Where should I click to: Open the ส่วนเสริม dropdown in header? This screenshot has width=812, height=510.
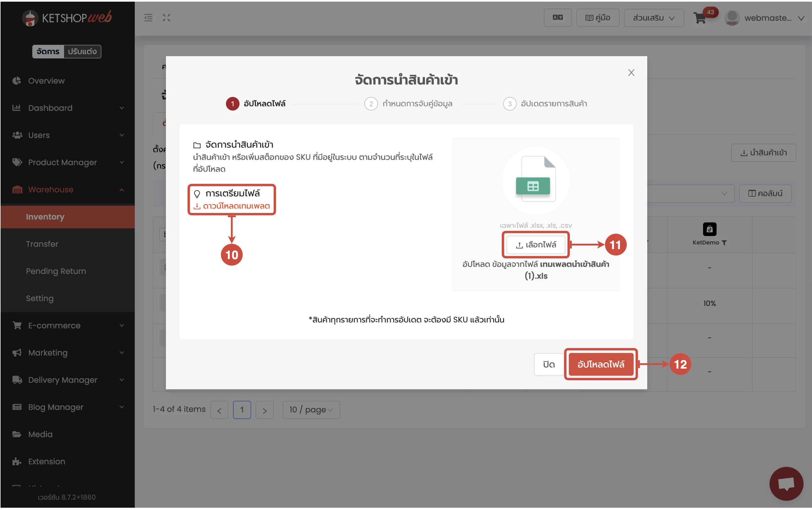coord(654,18)
